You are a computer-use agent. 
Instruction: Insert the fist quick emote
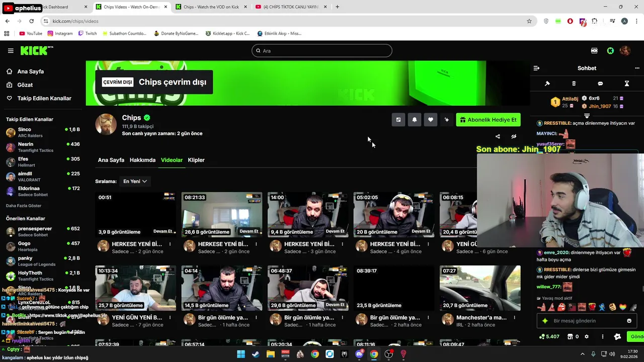click(612, 307)
